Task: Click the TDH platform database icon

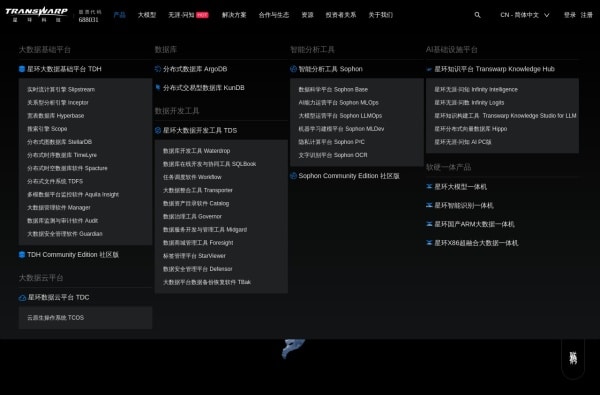Action: point(22,69)
